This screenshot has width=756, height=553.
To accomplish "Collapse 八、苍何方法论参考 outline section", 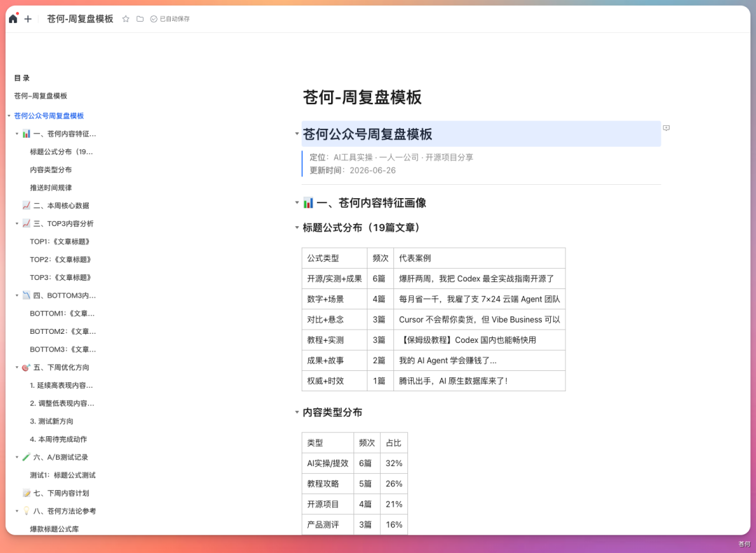I will [17, 510].
